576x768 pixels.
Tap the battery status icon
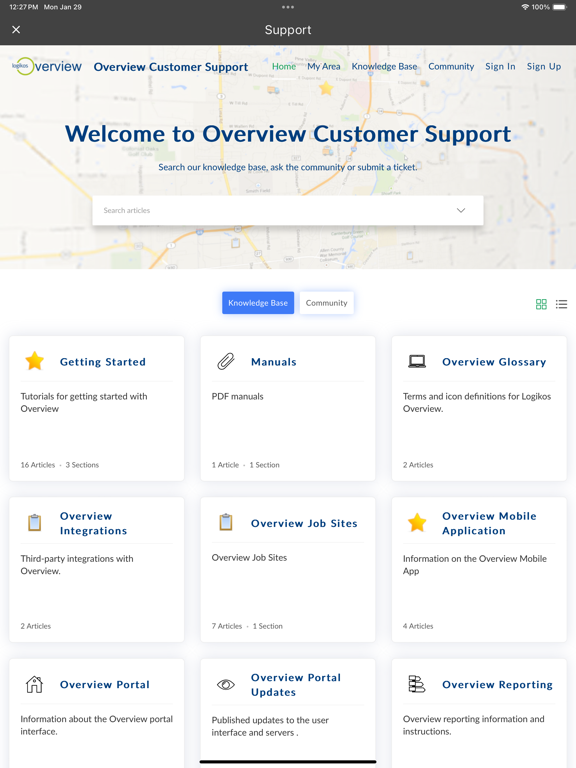[x=559, y=7]
